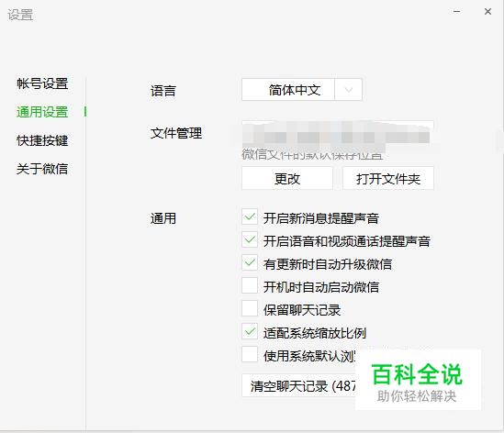Click the 设置 window title
The height and width of the screenshot is (433, 504).
pos(20,15)
